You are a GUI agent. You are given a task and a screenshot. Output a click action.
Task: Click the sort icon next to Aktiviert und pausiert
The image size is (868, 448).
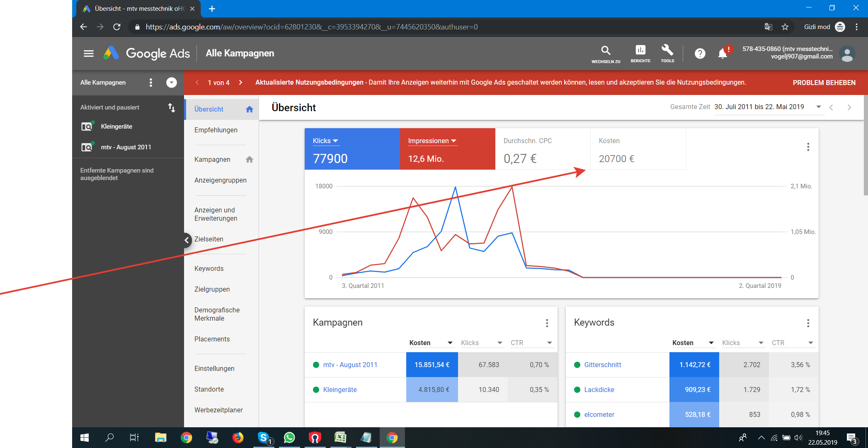171,108
